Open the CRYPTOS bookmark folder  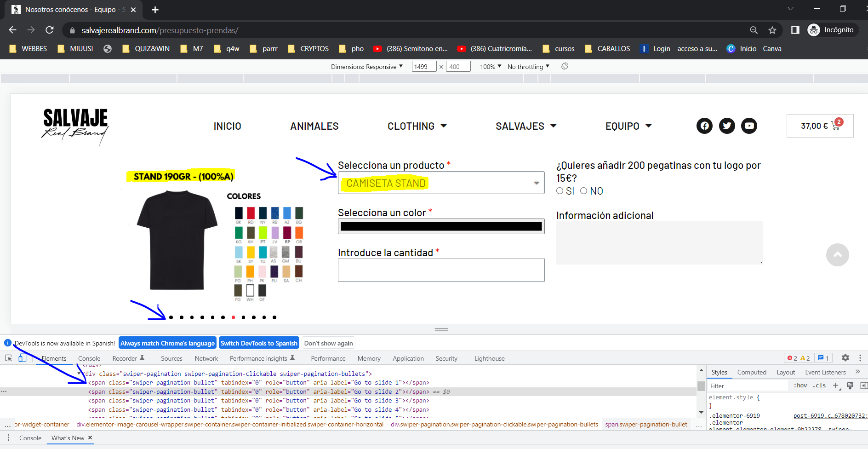(308, 49)
